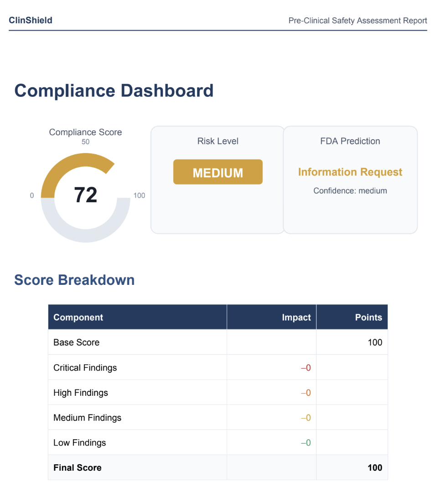Toggle the Low Findings row deduction

pyautogui.click(x=306, y=442)
